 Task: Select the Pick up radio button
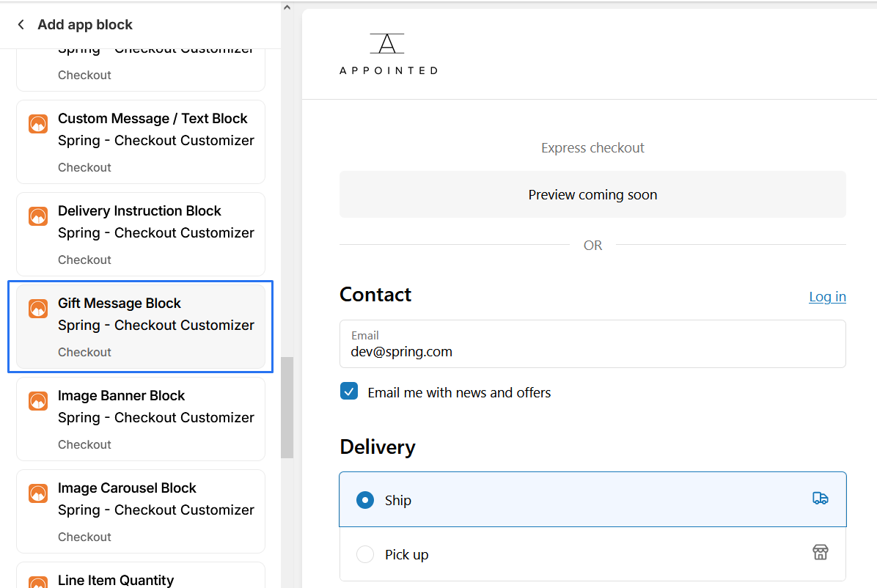click(x=364, y=554)
